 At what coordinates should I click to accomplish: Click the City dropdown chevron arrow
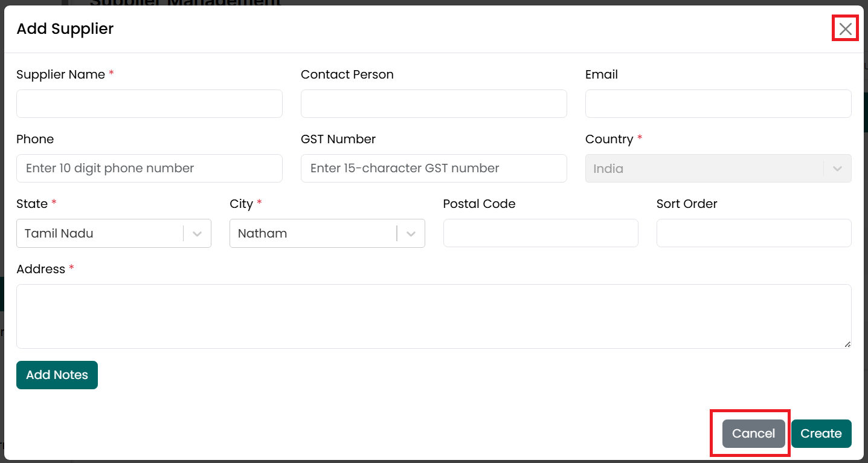pos(411,234)
